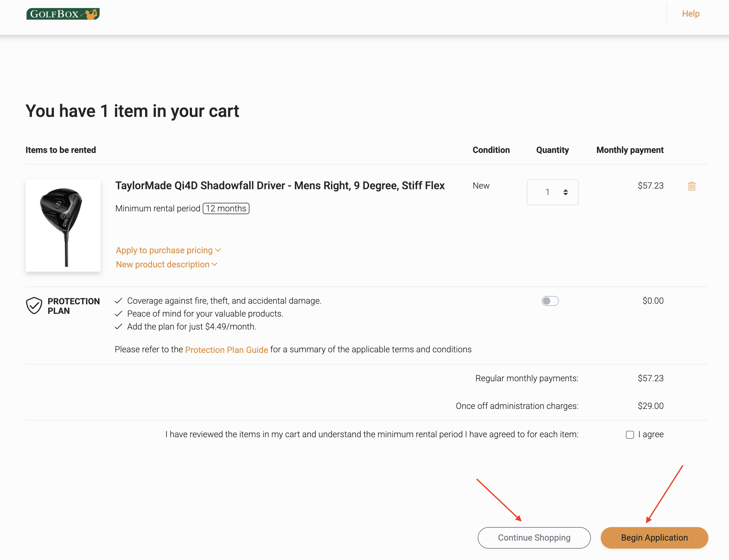The width and height of the screenshot is (729, 560).
Task: Click Begin Application button
Action: click(654, 538)
